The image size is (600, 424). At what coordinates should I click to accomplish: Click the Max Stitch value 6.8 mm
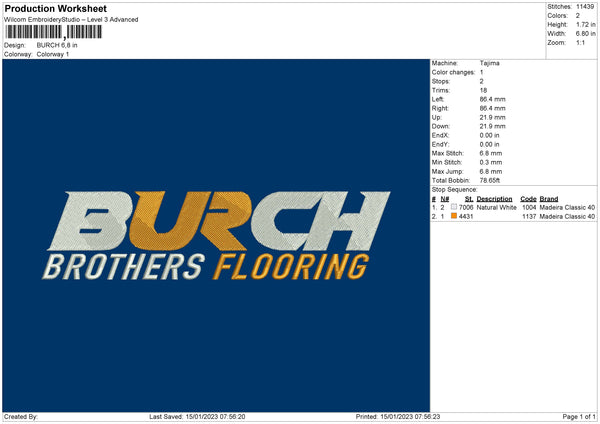[491, 153]
